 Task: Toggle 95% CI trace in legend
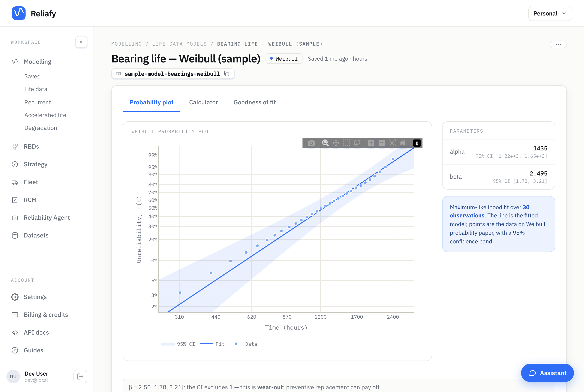pos(178,344)
